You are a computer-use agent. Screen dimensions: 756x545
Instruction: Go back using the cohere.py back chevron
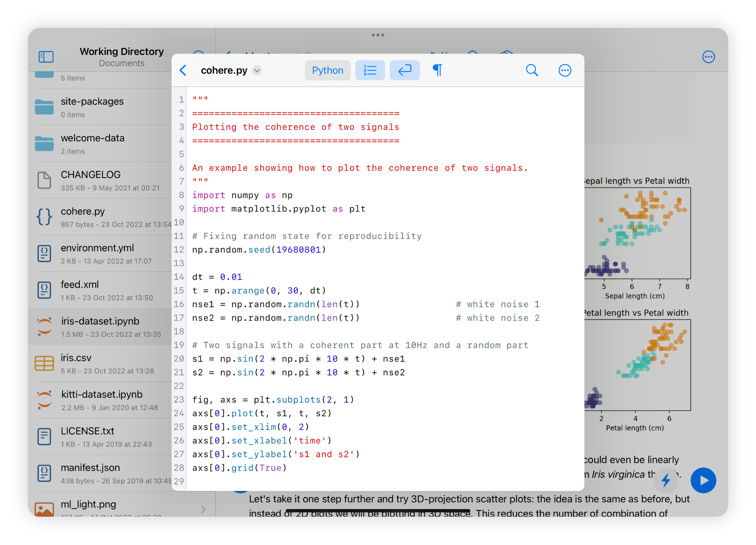(x=183, y=70)
